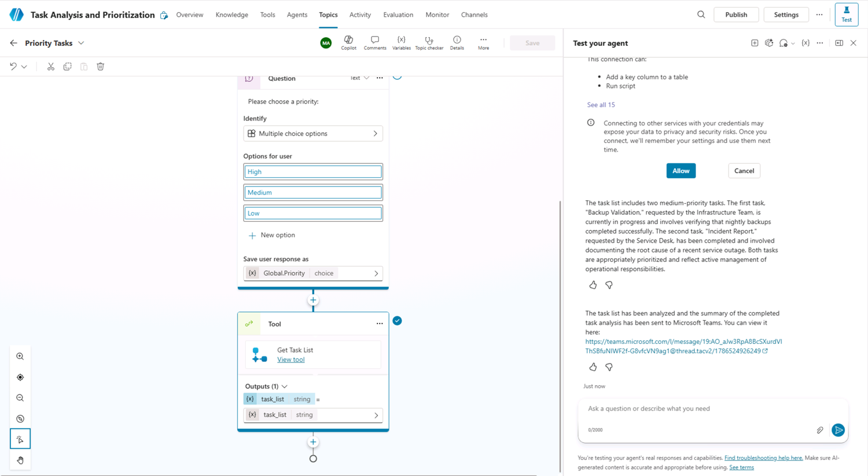Copy the selected node
This screenshot has width=868, height=476.
click(x=68, y=67)
